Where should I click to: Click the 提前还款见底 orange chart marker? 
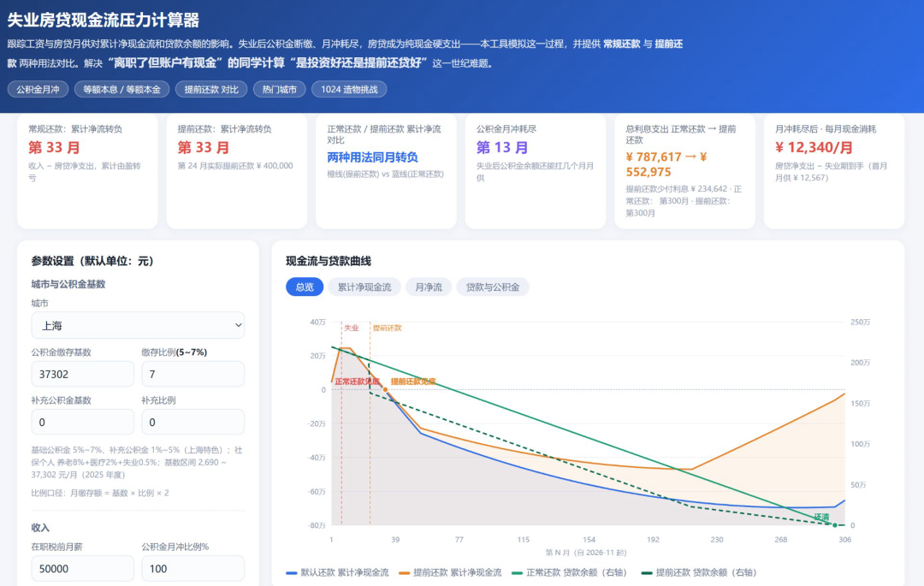pos(385,389)
